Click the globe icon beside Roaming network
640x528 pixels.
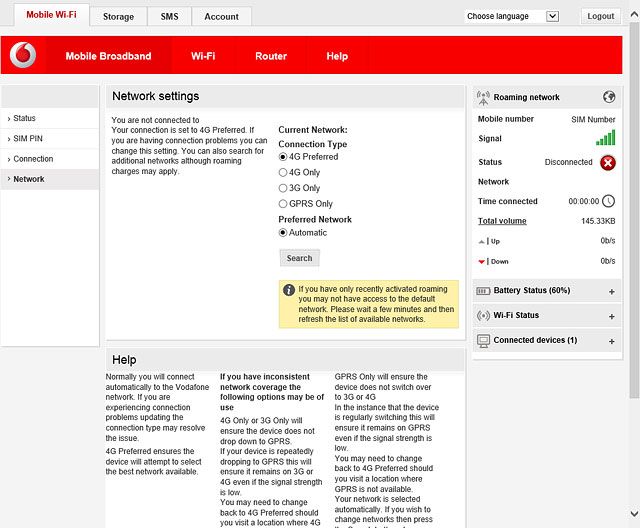tap(609, 97)
